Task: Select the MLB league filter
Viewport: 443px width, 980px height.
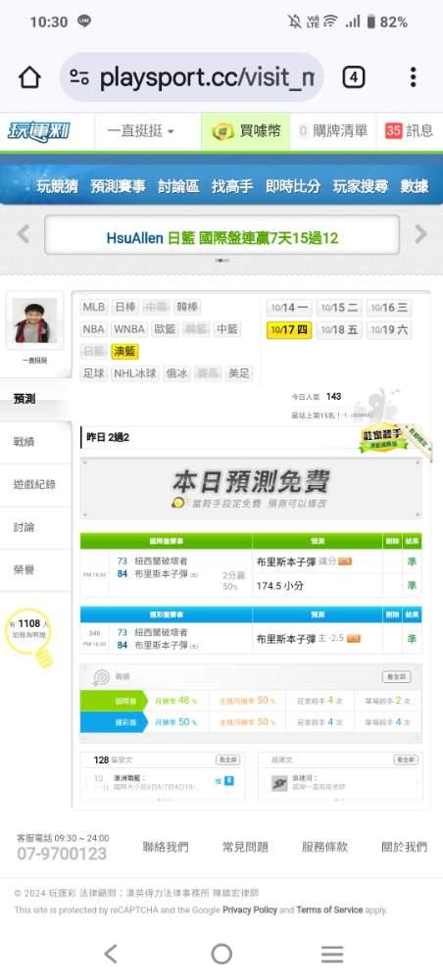Action: point(94,308)
